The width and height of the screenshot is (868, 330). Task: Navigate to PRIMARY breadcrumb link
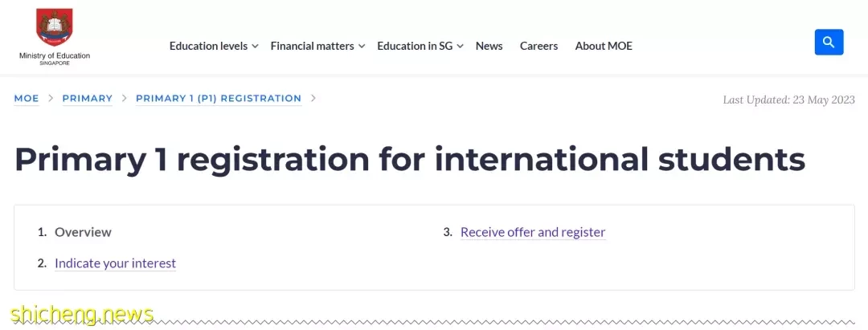pos(88,99)
